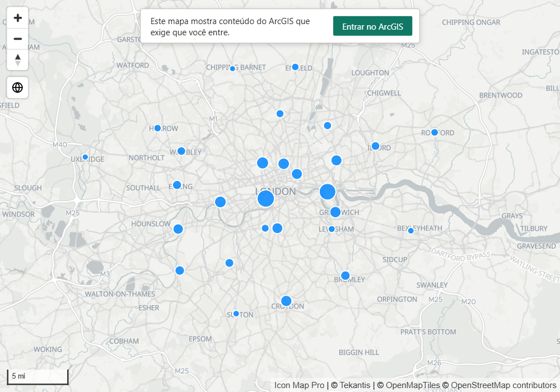
Task: Zoom in with the plus button
Action: [17, 18]
